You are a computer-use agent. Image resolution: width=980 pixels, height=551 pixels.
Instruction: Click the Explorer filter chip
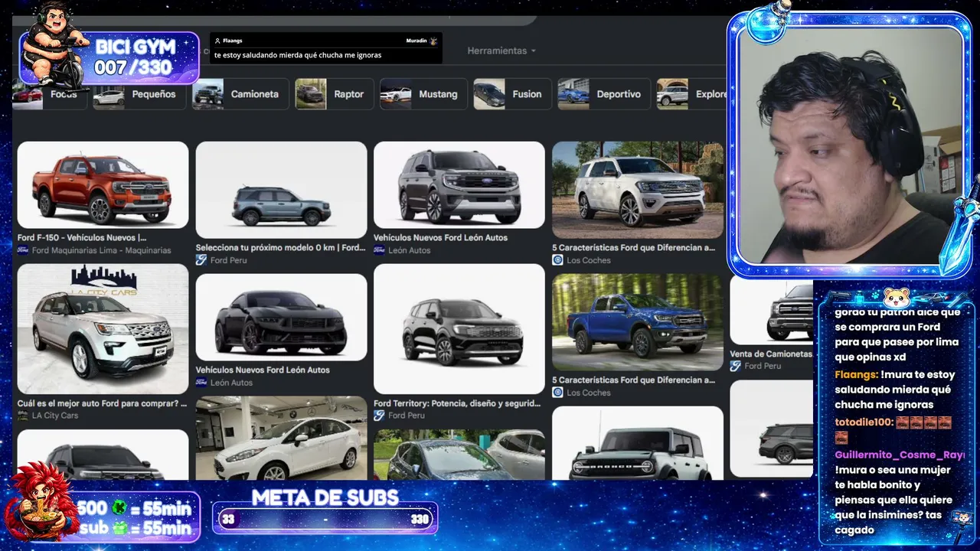click(x=692, y=94)
